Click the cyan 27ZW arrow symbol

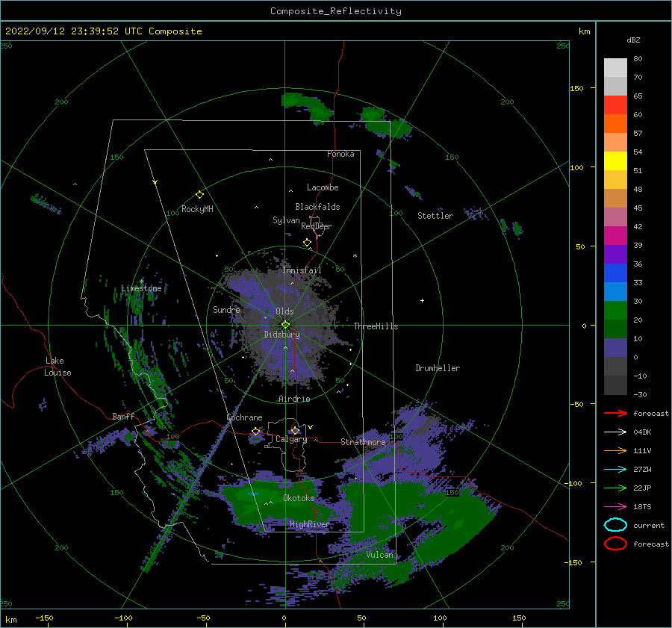coord(615,470)
